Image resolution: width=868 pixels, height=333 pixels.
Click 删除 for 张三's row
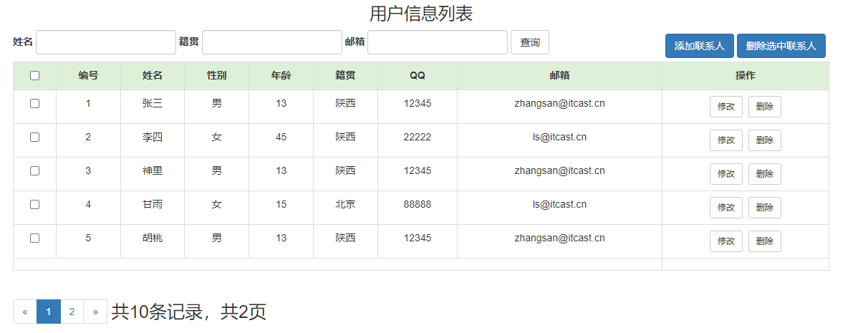tap(765, 107)
